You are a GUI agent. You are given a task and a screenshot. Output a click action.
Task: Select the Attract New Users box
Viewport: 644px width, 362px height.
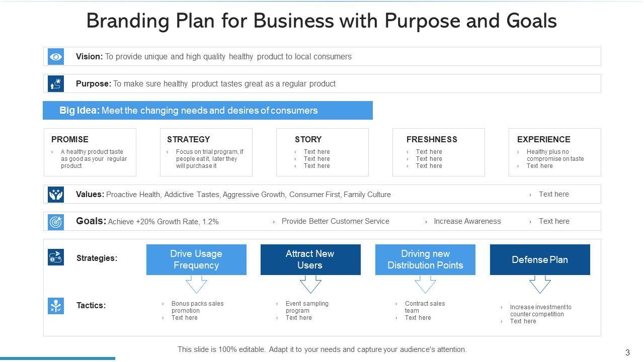310,259
